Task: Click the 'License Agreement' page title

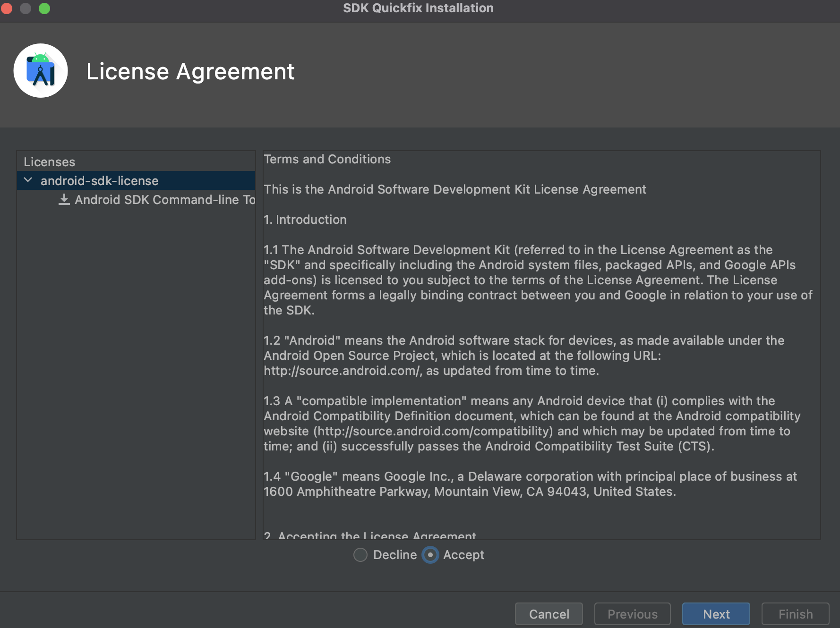Action: pyautogui.click(x=190, y=72)
